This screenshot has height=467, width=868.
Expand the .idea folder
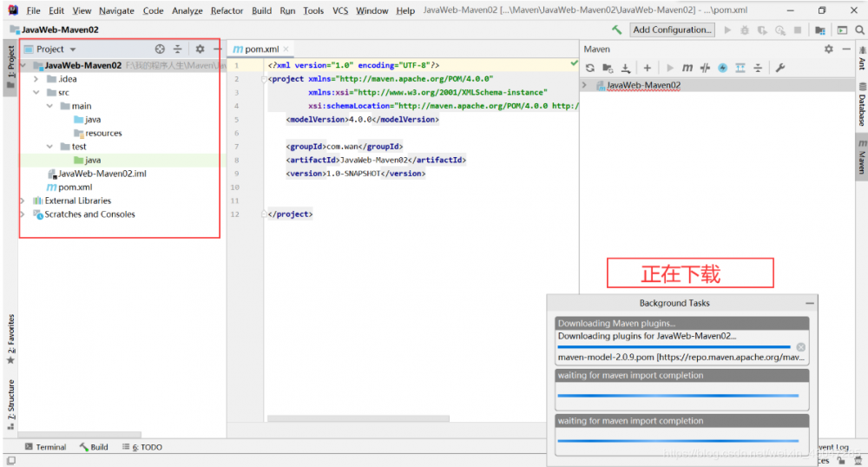coord(36,79)
